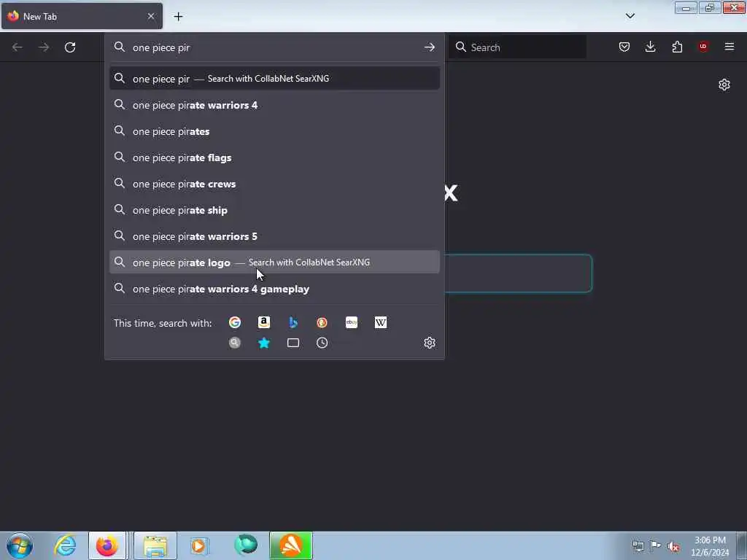This screenshot has width=747, height=560.
Task: Choose suggestion 'one piece pirate ship'
Action: click(274, 210)
